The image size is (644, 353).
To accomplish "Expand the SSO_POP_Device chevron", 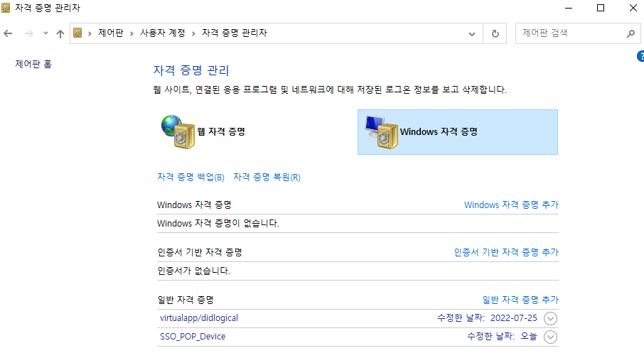I will 550,337.
